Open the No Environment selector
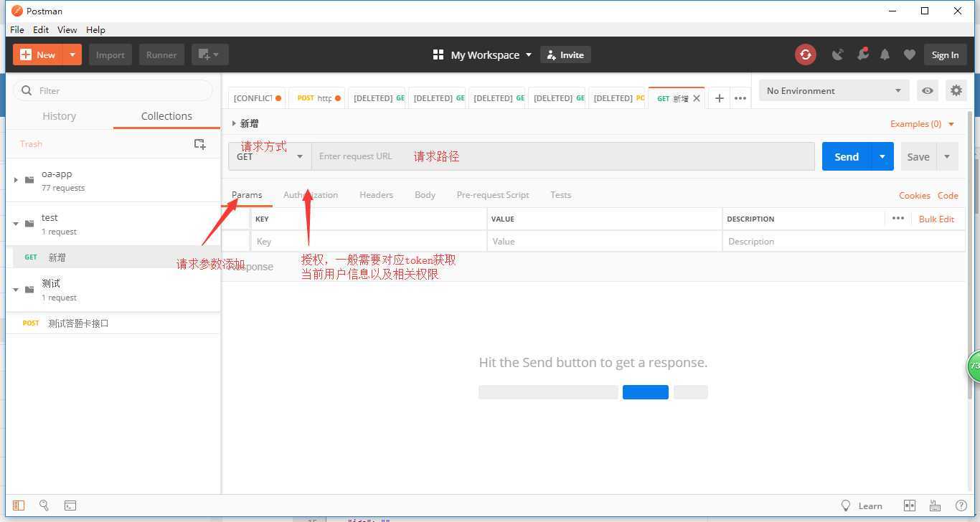This screenshot has width=980, height=522. coord(834,91)
